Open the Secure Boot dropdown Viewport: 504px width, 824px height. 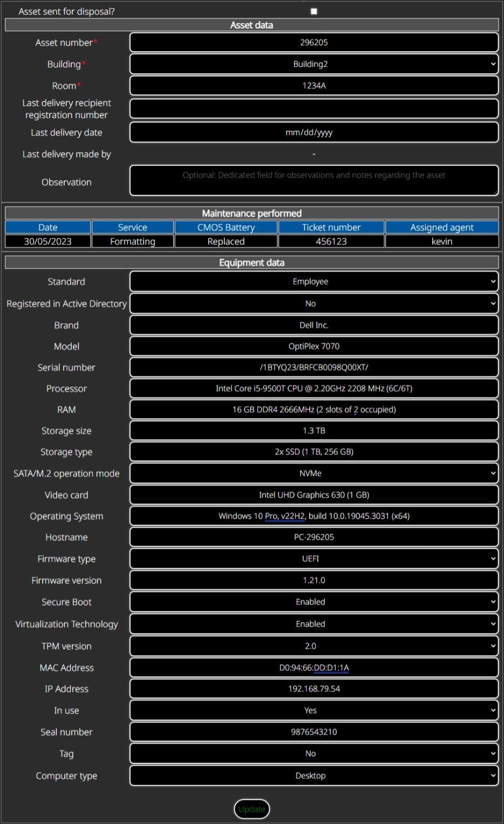coord(314,602)
